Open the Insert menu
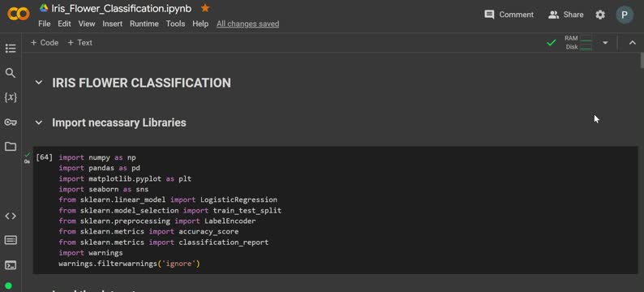Screen dimensions: 644x292 coord(113,24)
